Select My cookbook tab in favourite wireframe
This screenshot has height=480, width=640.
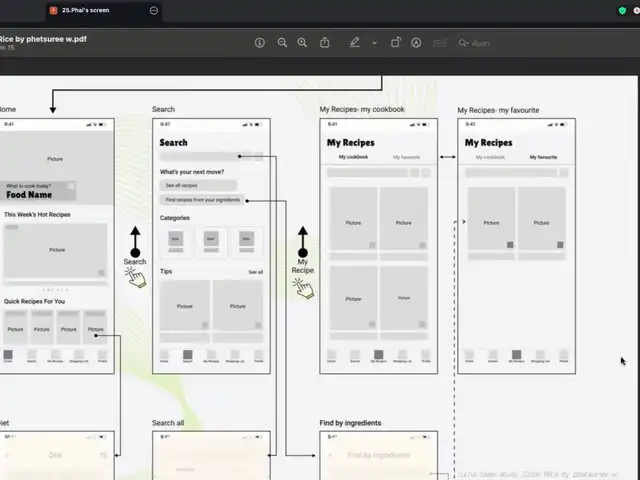(x=490, y=157)
